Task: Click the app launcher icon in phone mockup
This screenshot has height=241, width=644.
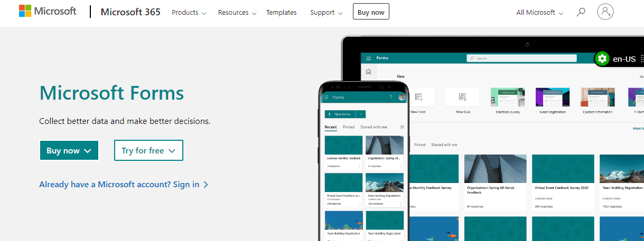Action: point(327,98)
